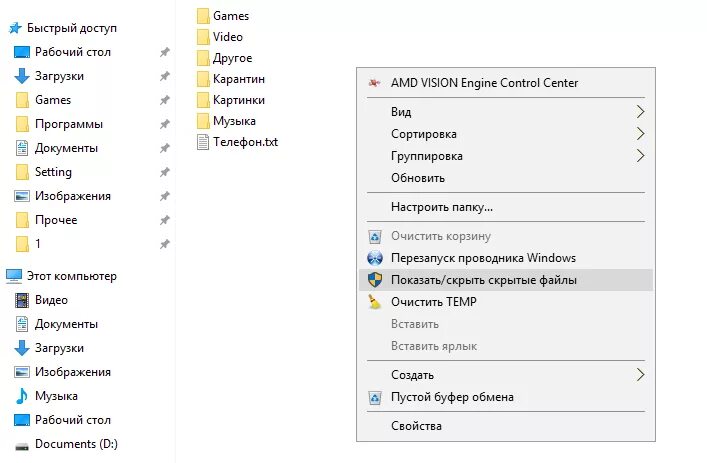Click the AMD VISION Engine Control Center icon
Viewport: 707px width, 463px height.
click(x=374, y=83)
